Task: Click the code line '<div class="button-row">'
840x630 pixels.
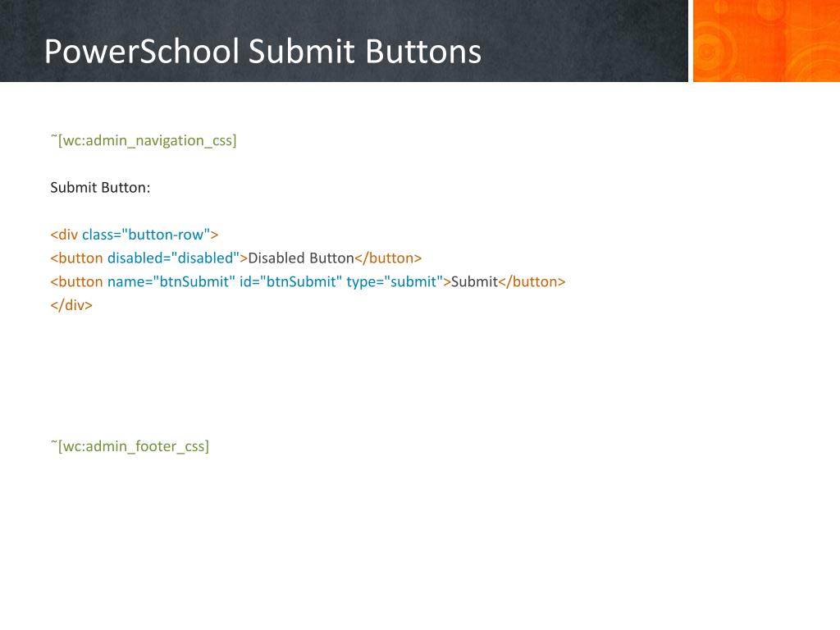Action: click(x=135, y=235)
